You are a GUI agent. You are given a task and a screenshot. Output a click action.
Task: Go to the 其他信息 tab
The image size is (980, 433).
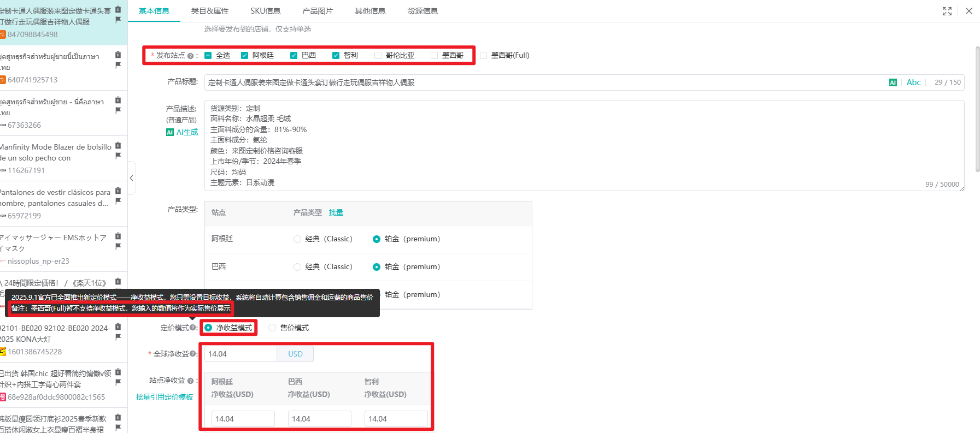click(370, 11)
